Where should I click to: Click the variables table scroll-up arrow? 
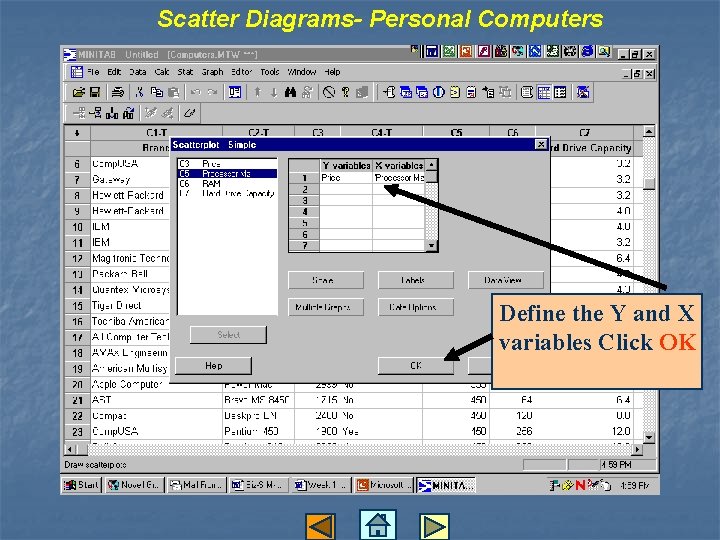pyautogui.click(x=431, y=164)
